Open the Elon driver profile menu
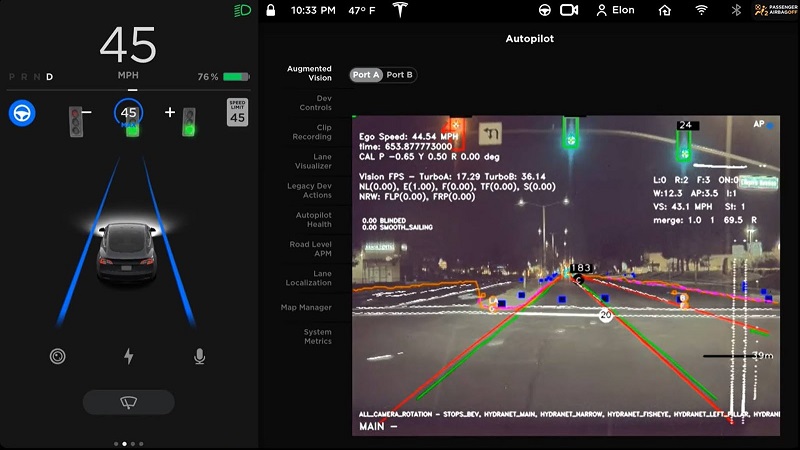 click(x=616, y=10)
